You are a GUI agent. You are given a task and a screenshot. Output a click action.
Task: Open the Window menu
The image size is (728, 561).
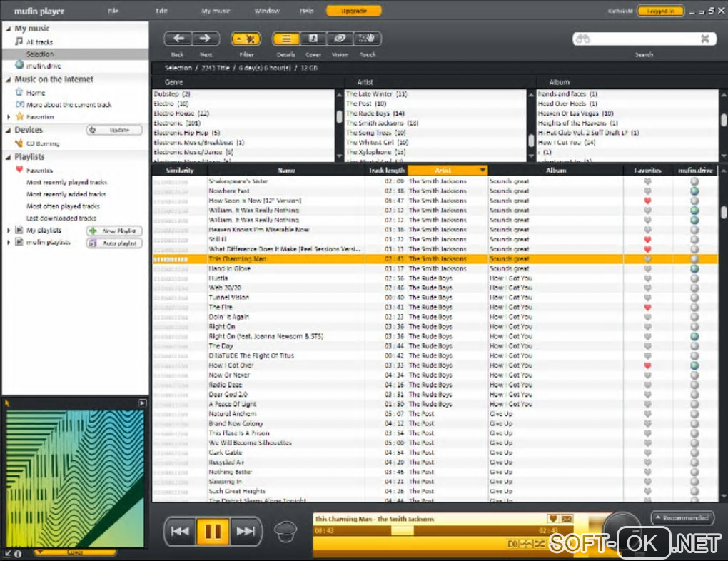(267, 11)
